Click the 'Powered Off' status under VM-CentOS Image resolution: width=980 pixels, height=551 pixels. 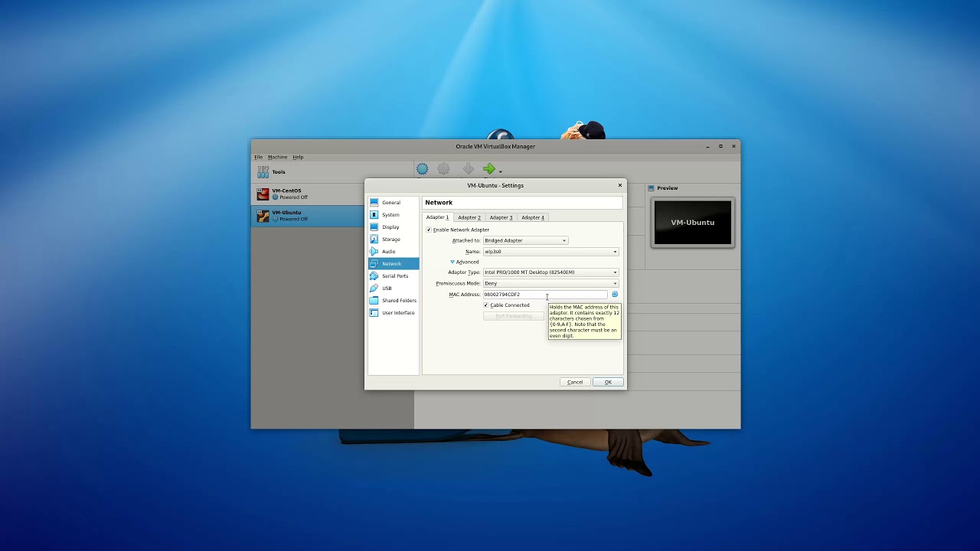(x=293, y=197)
